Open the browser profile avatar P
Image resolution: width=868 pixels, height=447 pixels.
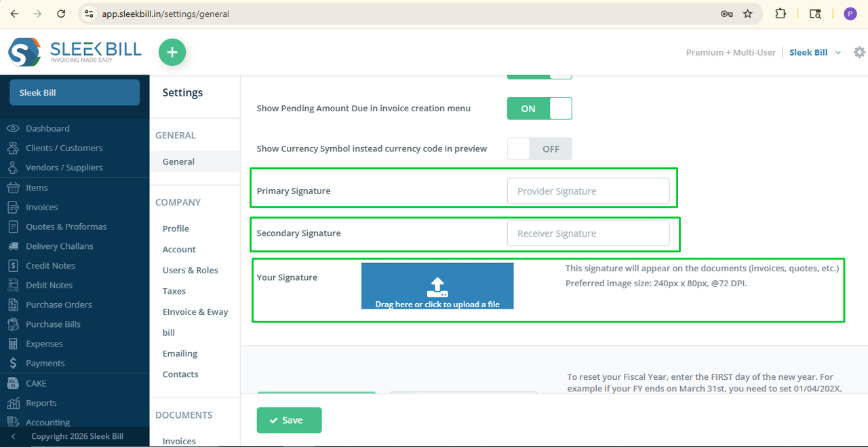(x=850, y=14)
